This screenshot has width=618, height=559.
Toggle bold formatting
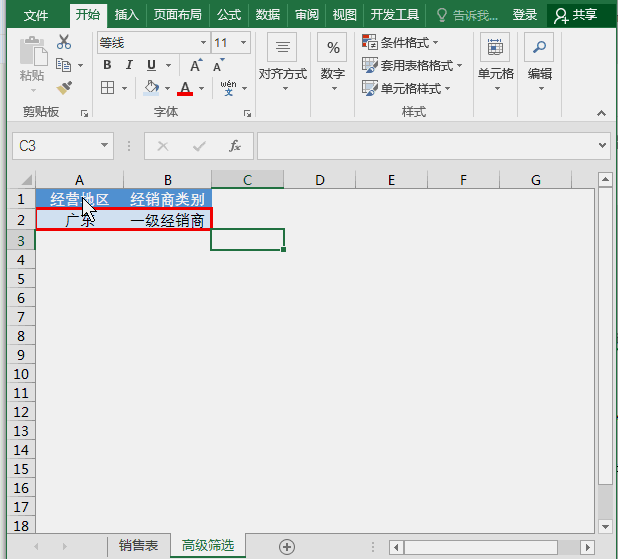click(107, 65)
